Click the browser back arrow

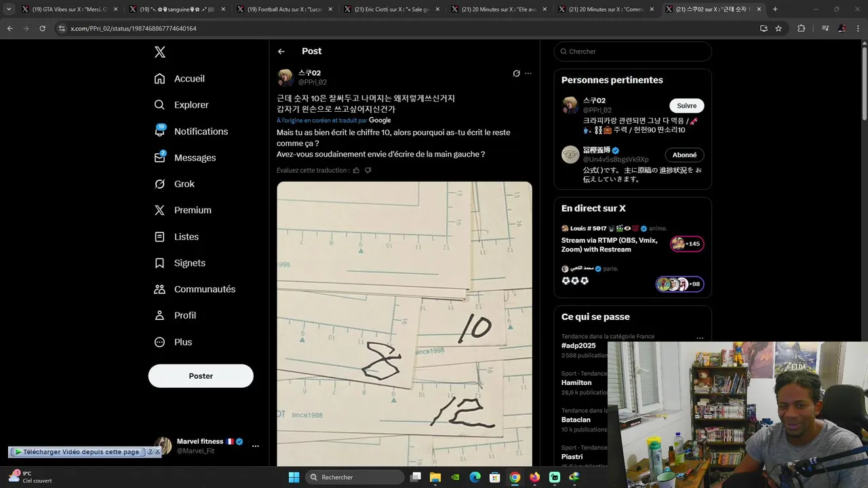(x=10, y=28)
